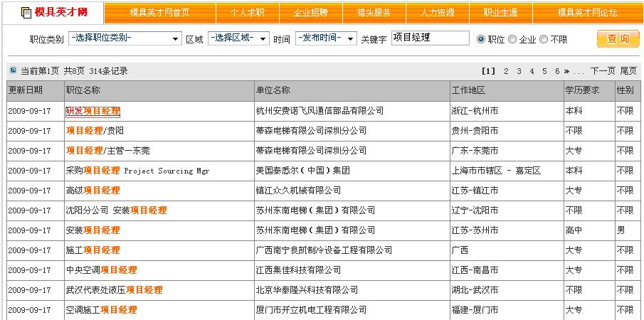Switch to 企业招聘 tab
644x320 pixels.
point(310,13)
